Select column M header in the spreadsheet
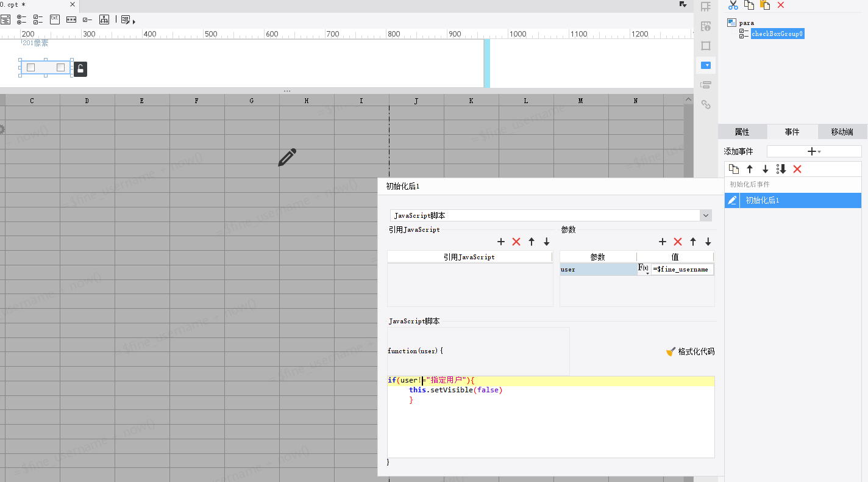This screenshot has width=868, height=482. coord(581,100)
